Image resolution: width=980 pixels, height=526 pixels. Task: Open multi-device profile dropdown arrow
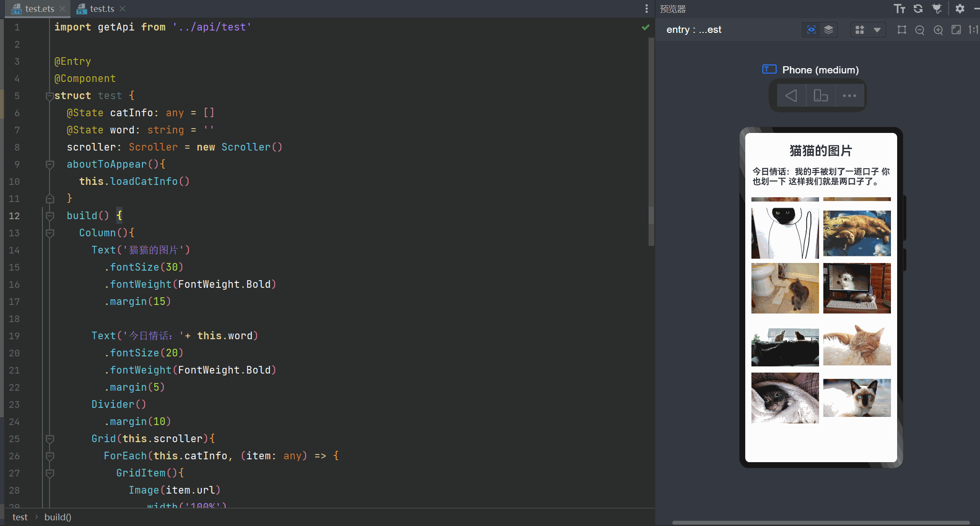[x=877, y=30]
